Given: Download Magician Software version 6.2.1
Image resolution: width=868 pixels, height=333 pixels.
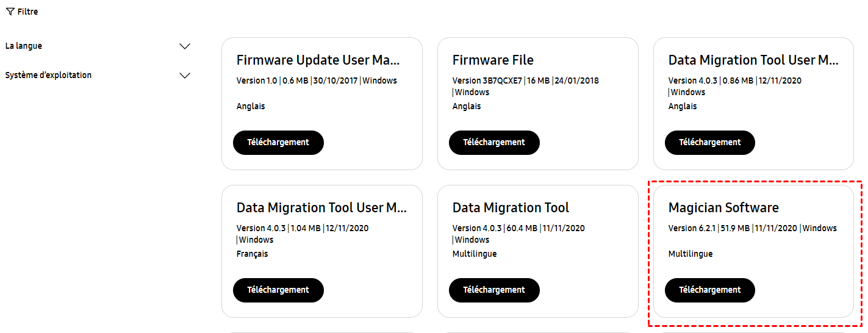Looking at the screenshot, I should point(710,290).
